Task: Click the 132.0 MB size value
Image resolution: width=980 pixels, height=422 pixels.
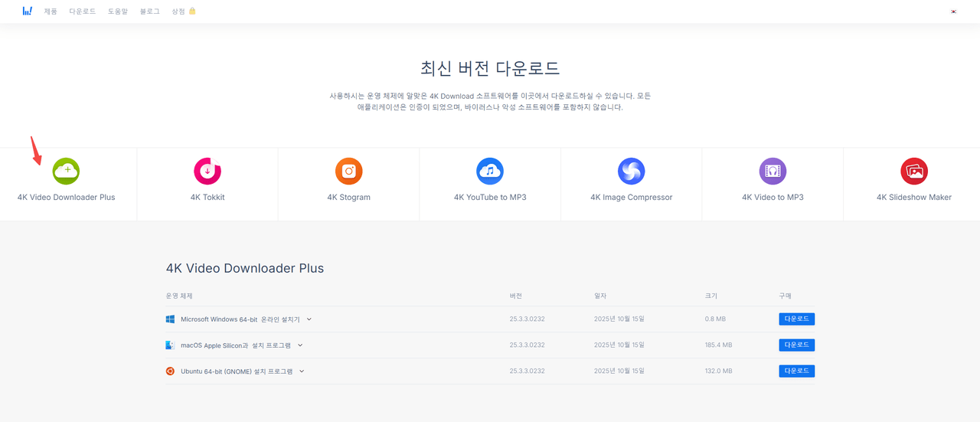Action: click(718, 371)
